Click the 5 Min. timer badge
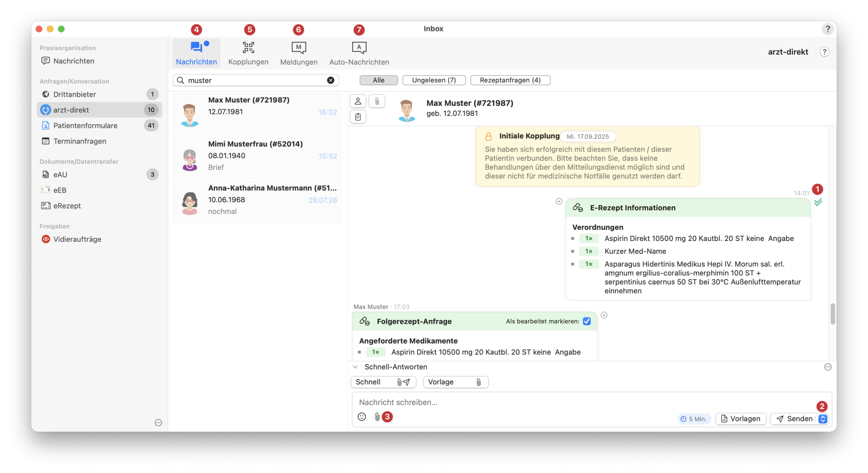The height and width of the screenshot is (473, 868). coord(694,419)
